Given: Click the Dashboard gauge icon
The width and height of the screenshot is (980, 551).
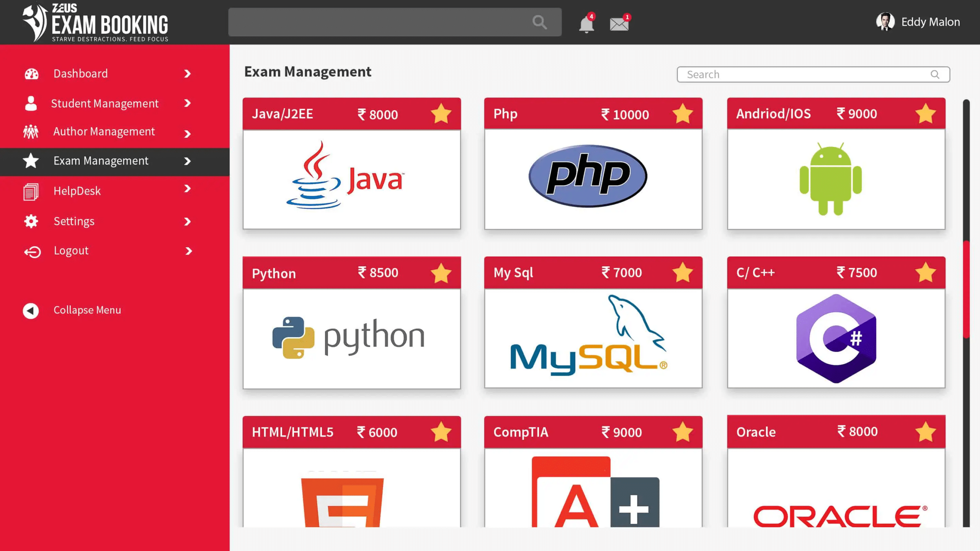Looking at the screenshot, I should 31,73.
